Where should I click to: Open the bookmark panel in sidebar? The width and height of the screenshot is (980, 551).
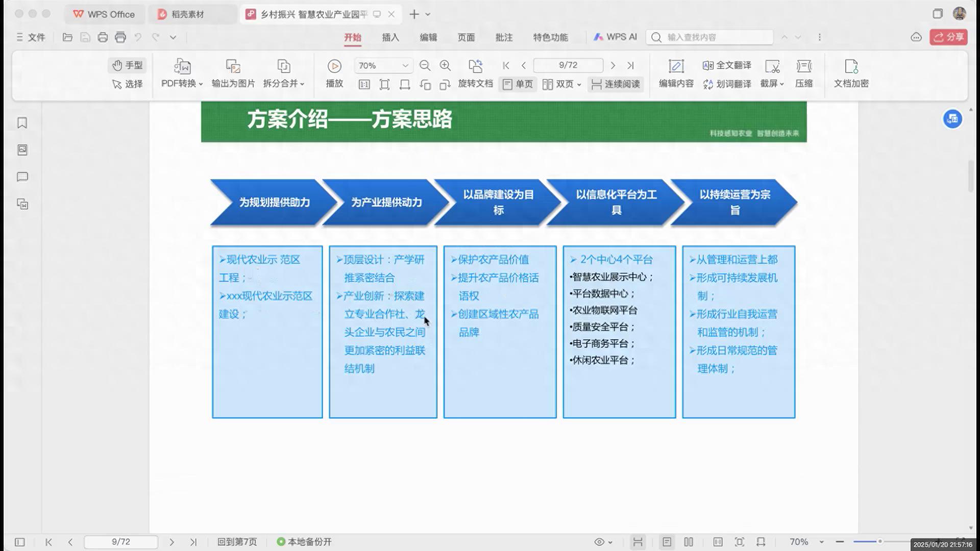click(x=22, y=123)
